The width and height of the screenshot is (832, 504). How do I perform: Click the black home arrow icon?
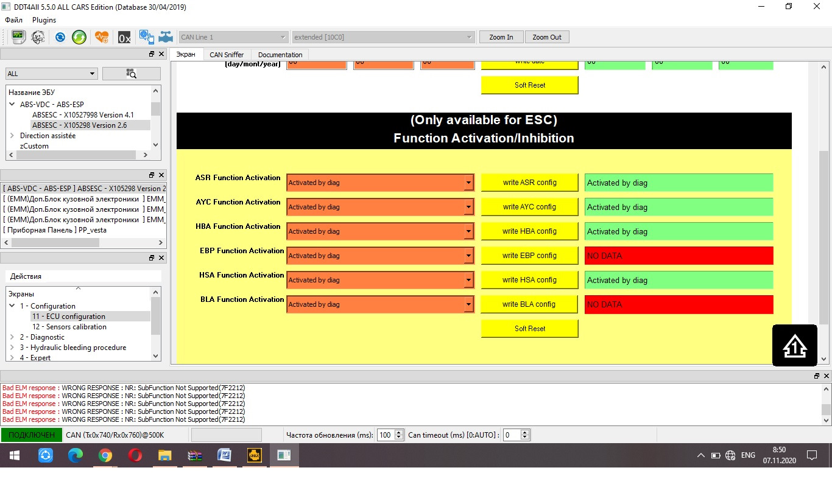coord(794,346)
